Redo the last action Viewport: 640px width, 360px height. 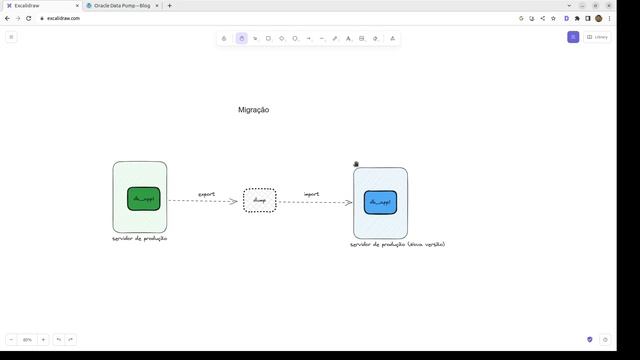71,340
